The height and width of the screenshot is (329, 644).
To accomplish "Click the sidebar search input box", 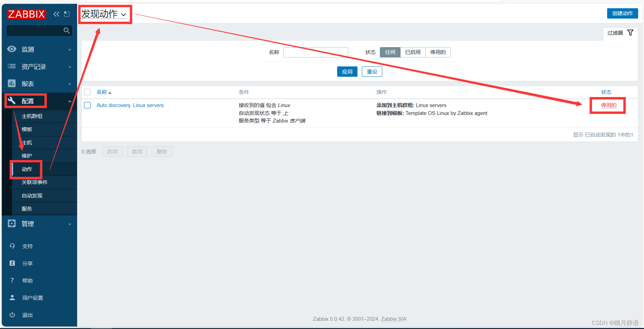I will click(39, 31).
